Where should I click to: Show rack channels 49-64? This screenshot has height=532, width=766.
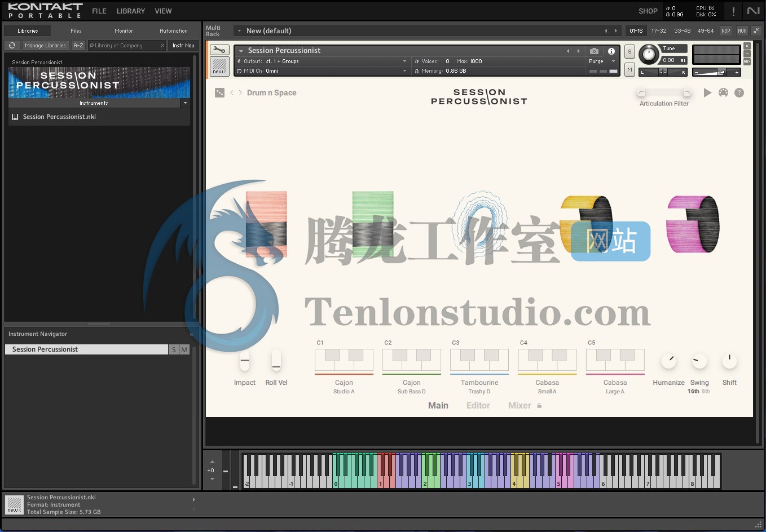(x=706, y=31)
